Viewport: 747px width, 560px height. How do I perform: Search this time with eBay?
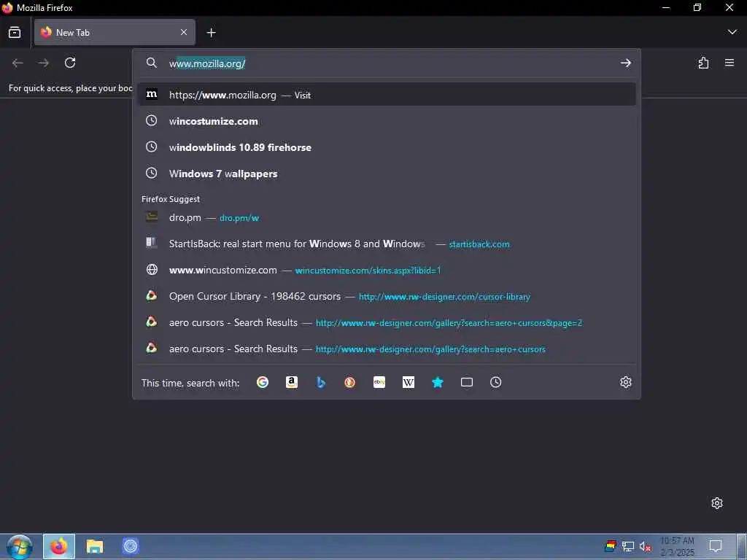pyautogui.click(x=379, y=382)
